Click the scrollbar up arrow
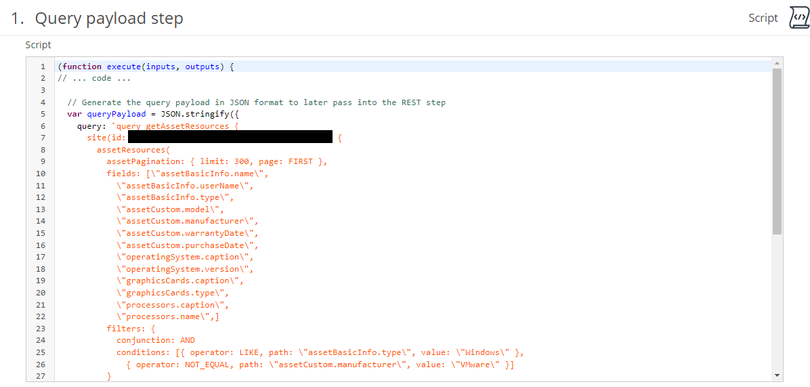 pyautogui.click(x=777, y=63)
